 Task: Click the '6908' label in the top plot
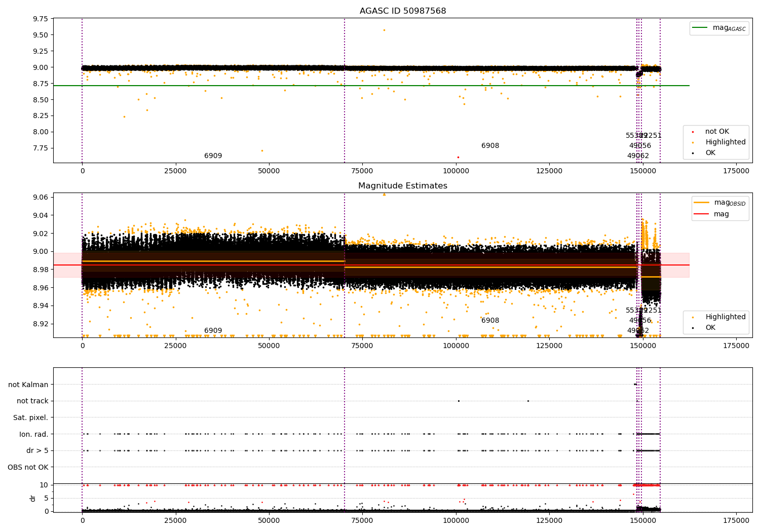490,146
